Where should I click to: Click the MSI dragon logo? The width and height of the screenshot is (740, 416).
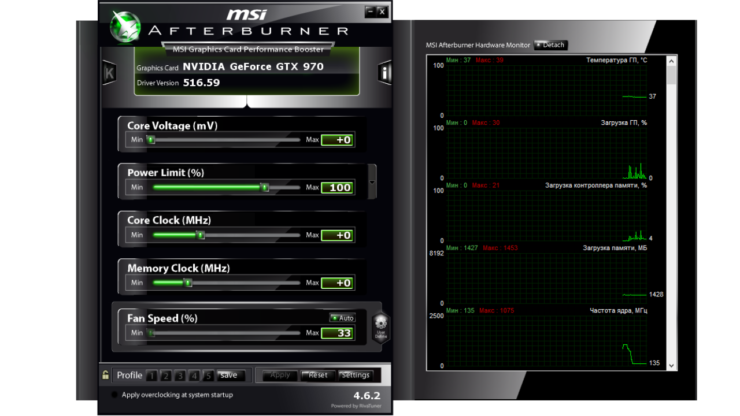(125, 26)
